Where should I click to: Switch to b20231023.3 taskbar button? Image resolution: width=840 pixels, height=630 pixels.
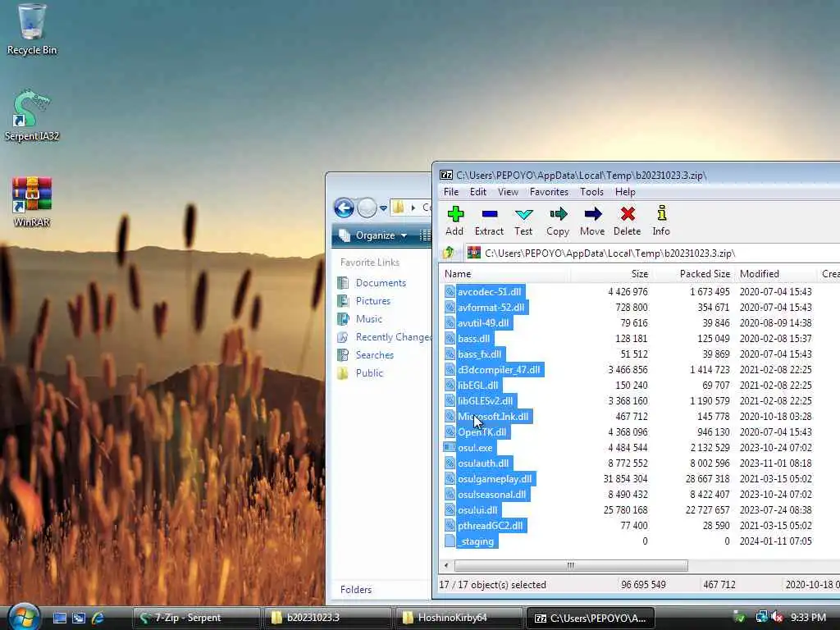tap(326, 618)
